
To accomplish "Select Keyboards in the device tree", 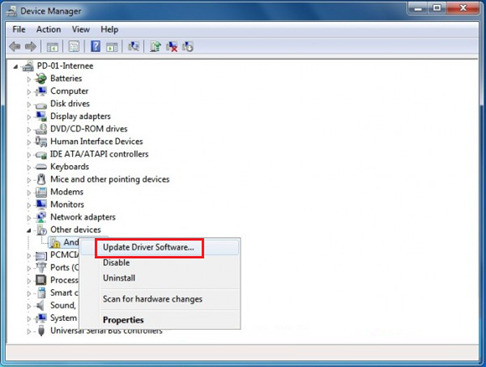I will click(69, 167).
